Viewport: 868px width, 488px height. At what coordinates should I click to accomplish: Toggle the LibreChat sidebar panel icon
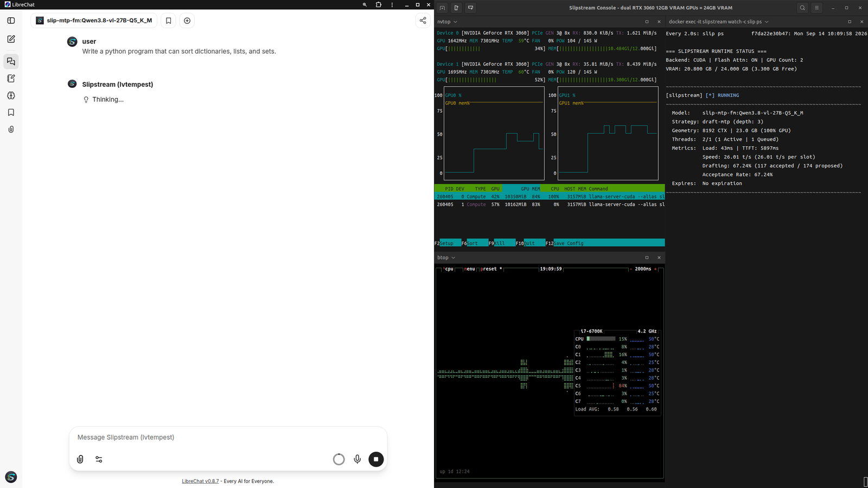[x=11, y=21]
